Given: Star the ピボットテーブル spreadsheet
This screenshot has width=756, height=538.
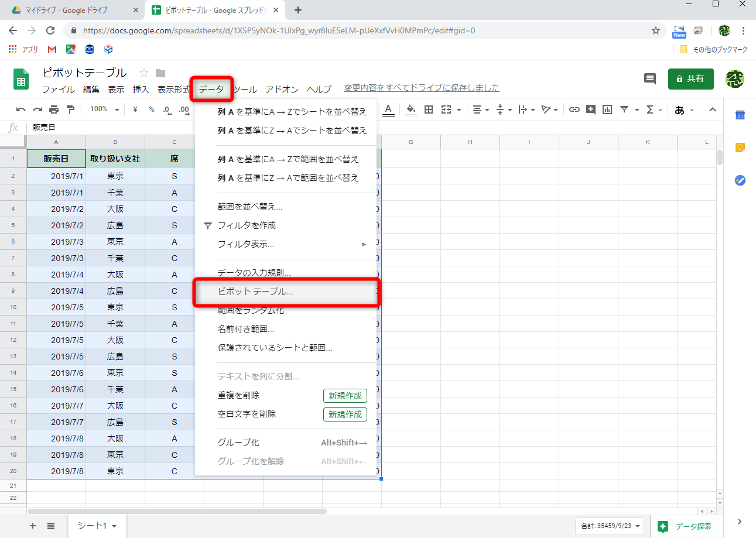Looking at the screenshot, I should point(143,73).
